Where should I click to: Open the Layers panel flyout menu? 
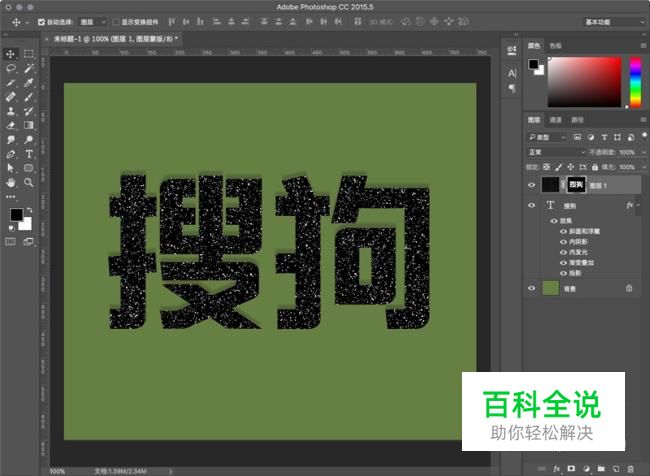tap(643, 119)
